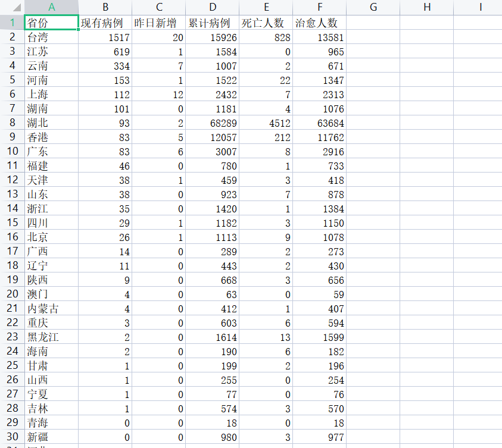Select the 香港 cell
Screen dimensions: 502x448
coord(52,137)
